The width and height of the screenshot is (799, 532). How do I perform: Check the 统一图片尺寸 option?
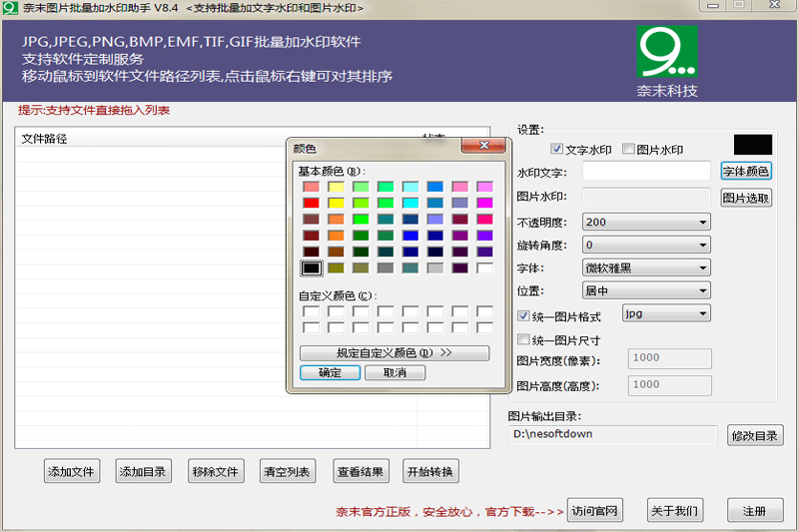[523, 339]
